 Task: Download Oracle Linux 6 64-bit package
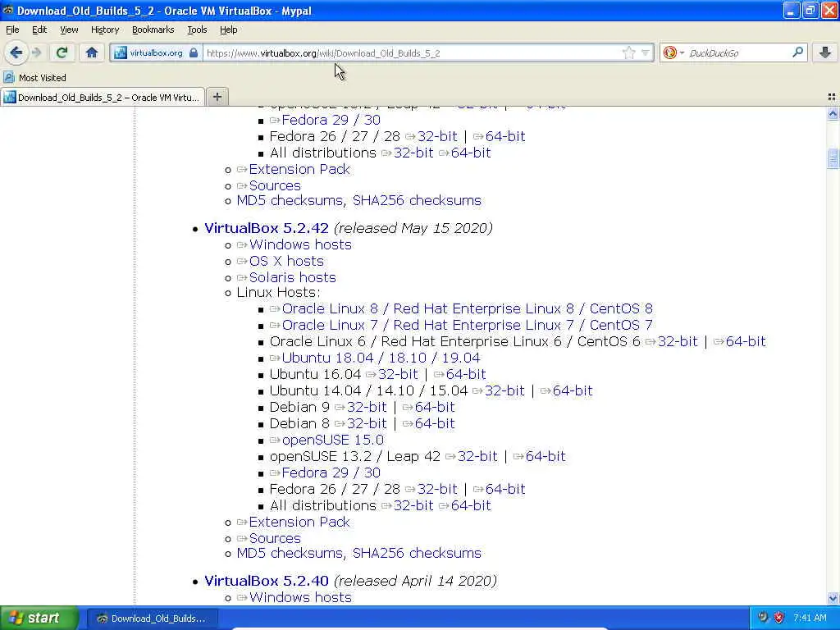click(x=746, y=342)
